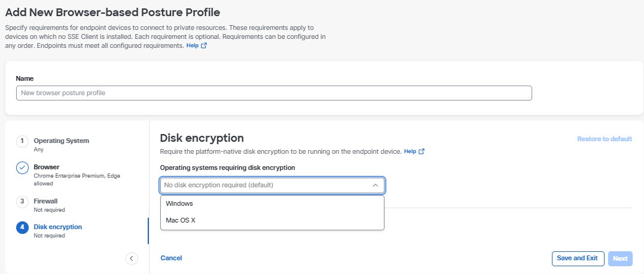Viewport: 644px width, 274px height.
Task: Click the disk encryption operating systems combo box
Action: 272,185
